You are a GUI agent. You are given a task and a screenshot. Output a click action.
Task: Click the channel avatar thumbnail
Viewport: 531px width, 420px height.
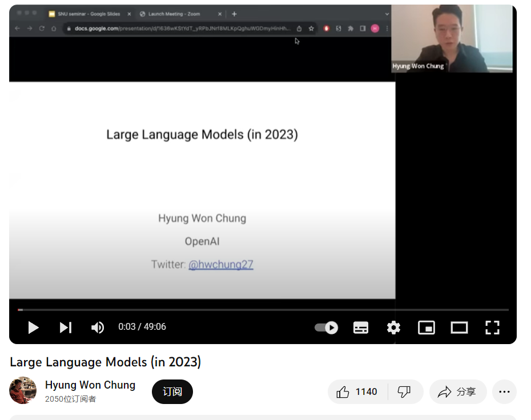click(x=22, y=390)
